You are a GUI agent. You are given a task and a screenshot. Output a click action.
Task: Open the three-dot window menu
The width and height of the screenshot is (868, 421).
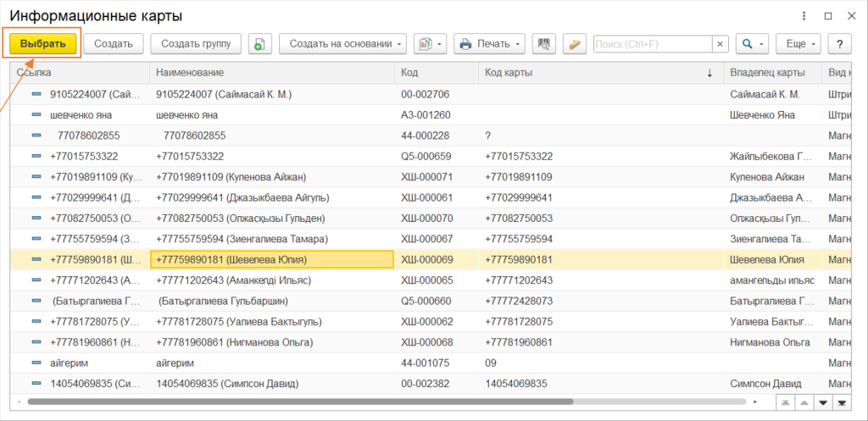pos(804,16)
